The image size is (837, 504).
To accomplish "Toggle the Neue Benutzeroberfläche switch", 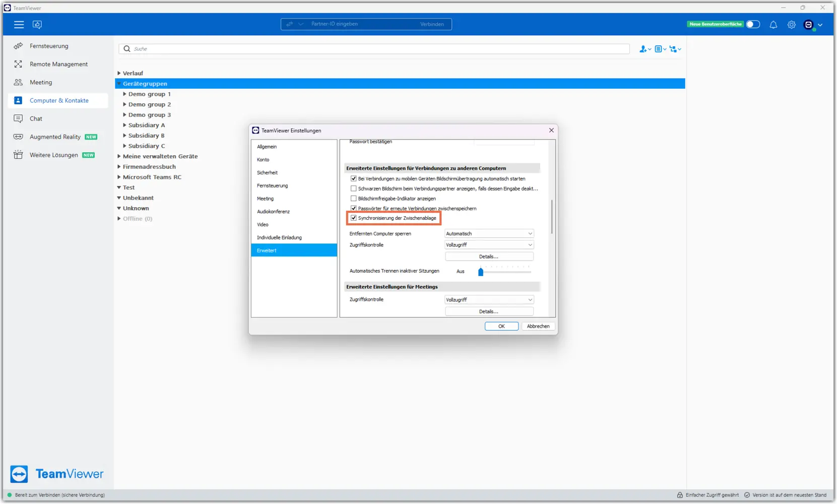I will (753, 24).
